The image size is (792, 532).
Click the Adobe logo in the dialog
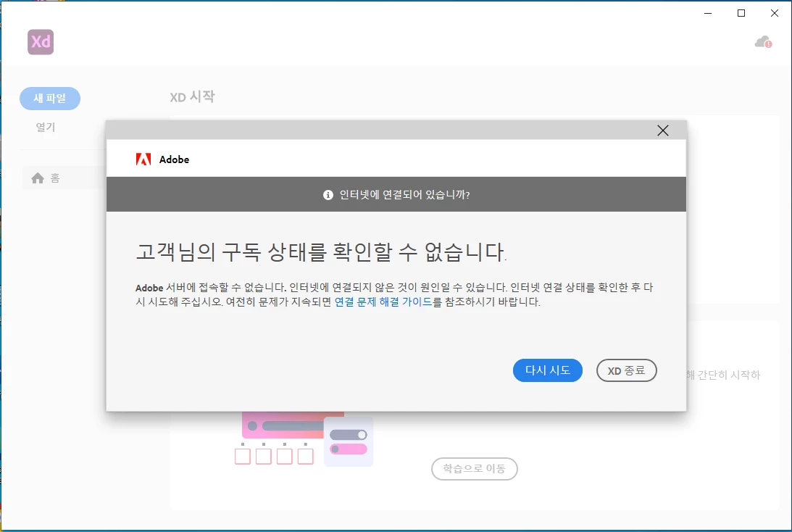[x=143, y=159]
